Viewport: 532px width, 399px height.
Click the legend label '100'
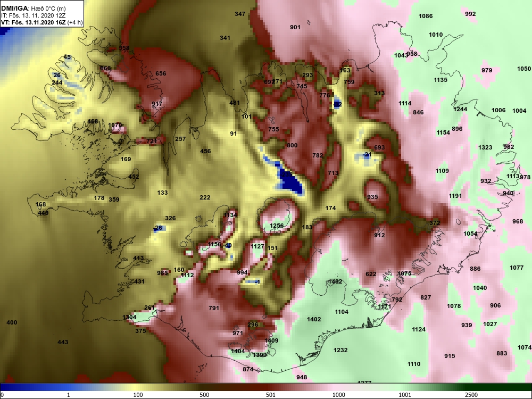tap(138, 395)
